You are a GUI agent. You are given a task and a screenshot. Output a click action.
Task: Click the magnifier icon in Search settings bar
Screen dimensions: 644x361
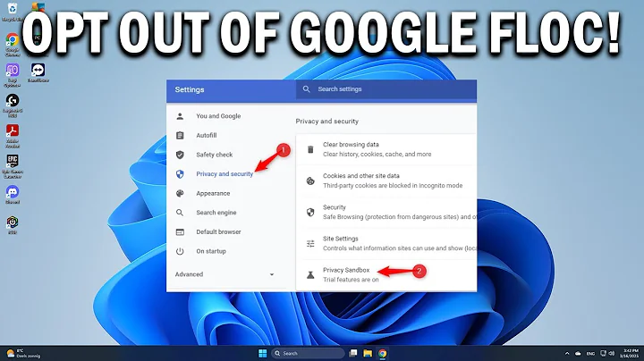(x=307, y=89)
